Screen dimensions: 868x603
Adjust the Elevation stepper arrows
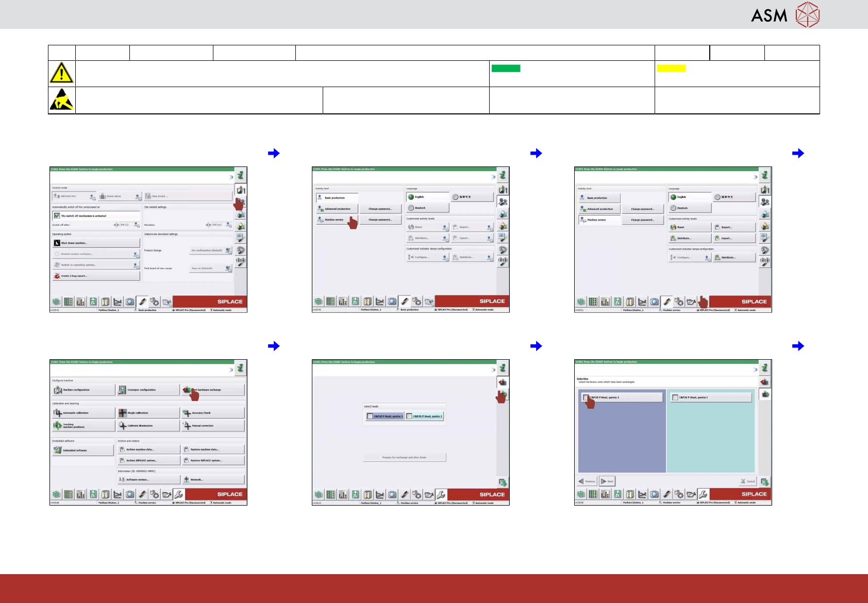coord(208,225)
